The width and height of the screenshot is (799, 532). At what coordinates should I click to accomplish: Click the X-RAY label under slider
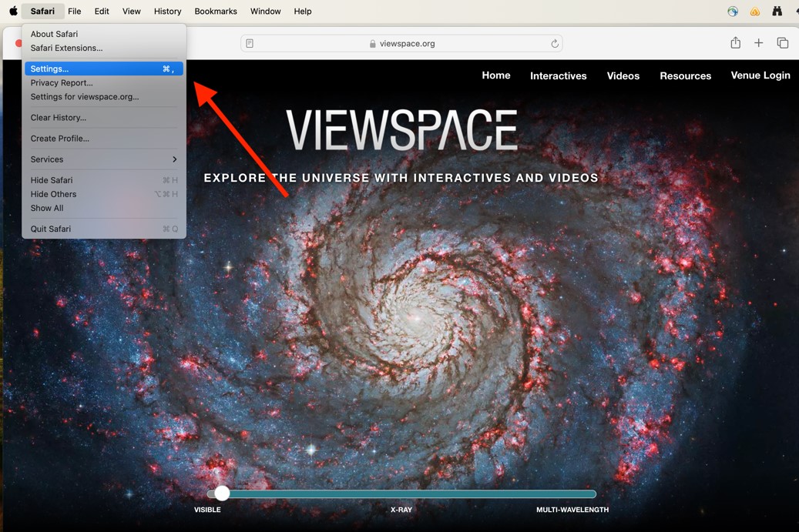(401, 510)
